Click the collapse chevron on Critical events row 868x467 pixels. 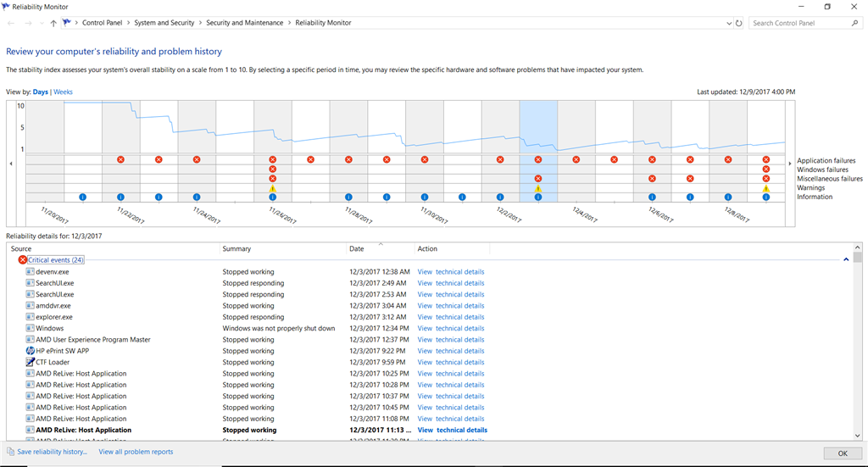846,259
